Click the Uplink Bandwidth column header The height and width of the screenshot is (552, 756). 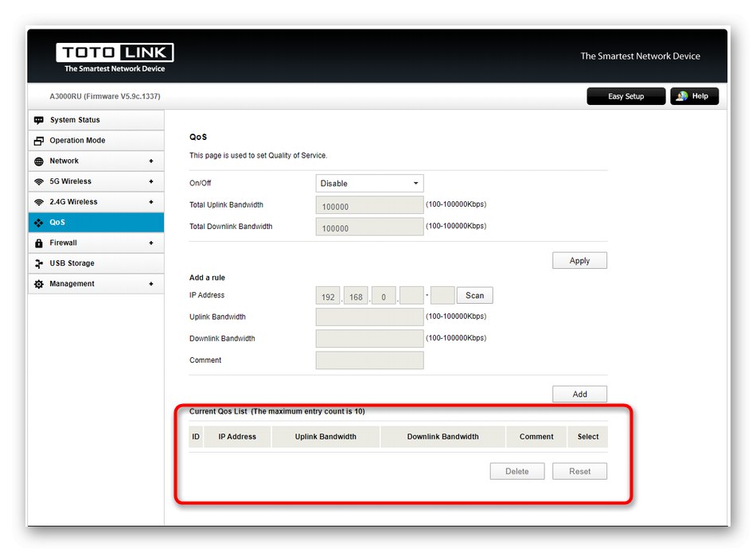(326, 437)
